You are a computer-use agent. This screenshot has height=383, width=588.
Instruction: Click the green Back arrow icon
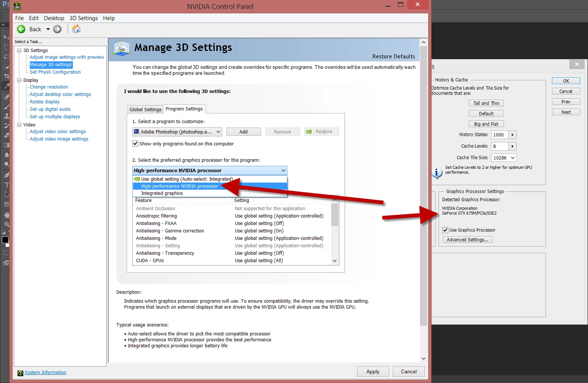[21, 29]
